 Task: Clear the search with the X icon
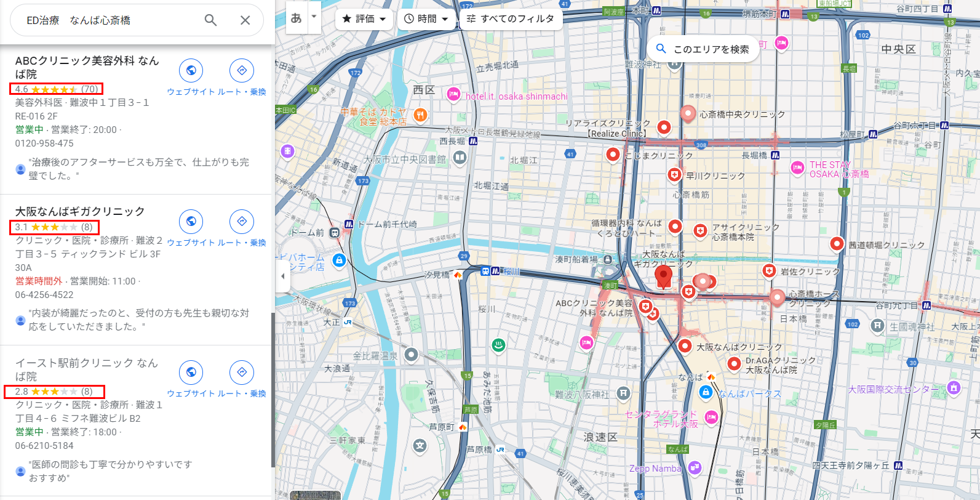(x=245, y=20)
